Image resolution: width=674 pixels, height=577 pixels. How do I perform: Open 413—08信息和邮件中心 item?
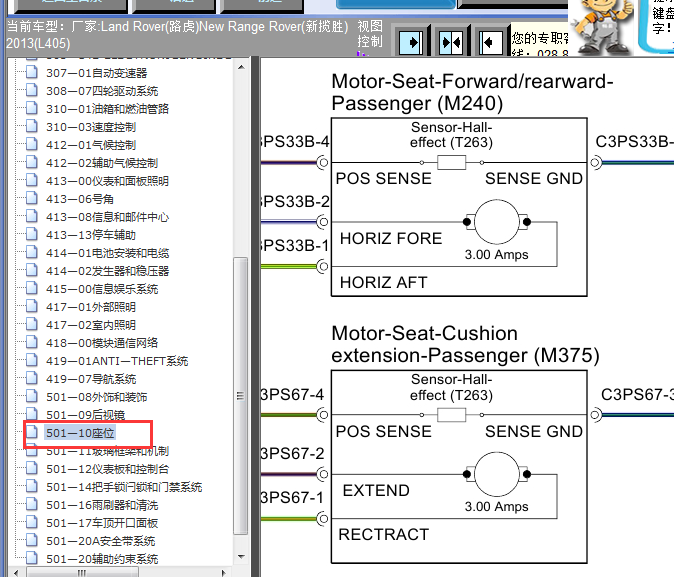107,217
